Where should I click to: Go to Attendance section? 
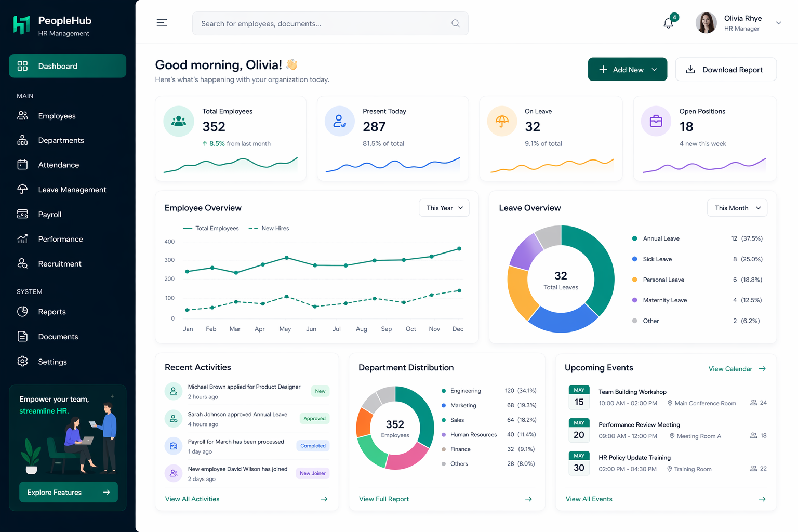click(x=68, y=165)
